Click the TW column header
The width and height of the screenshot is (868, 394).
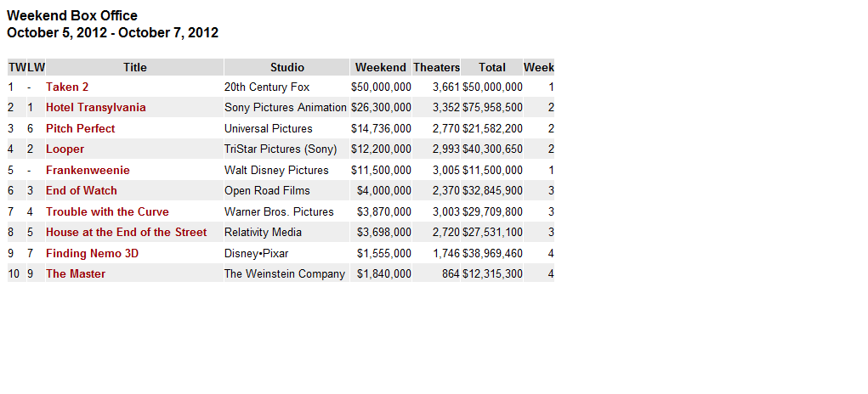point(17,67)
